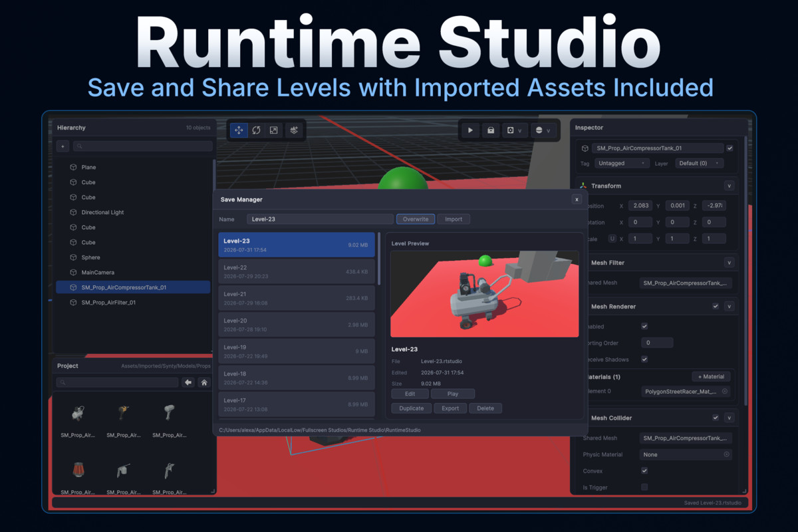Select Plane in the Hierarchy
This screenshot has width=798, height=532.
coord(133,168)
